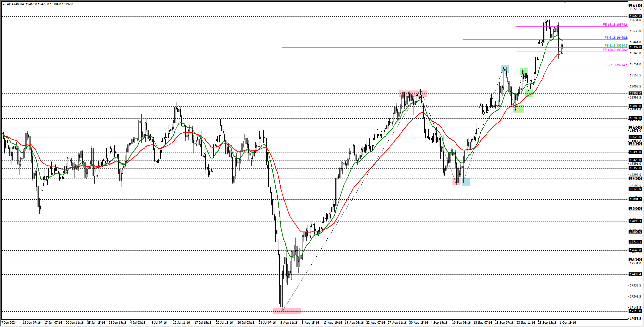
Task: Open the chart menu triangle beside #DAX40,H4
Action: 4,4
